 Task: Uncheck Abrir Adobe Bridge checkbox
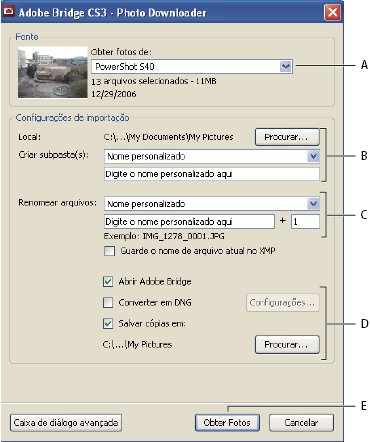(x=108, y=282)
